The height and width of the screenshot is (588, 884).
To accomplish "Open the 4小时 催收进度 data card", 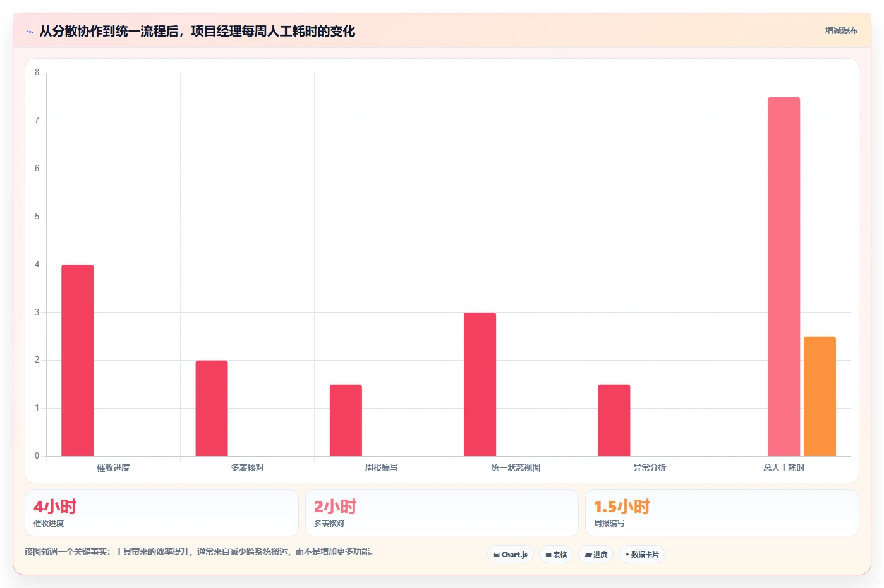I will coord(162,513).
